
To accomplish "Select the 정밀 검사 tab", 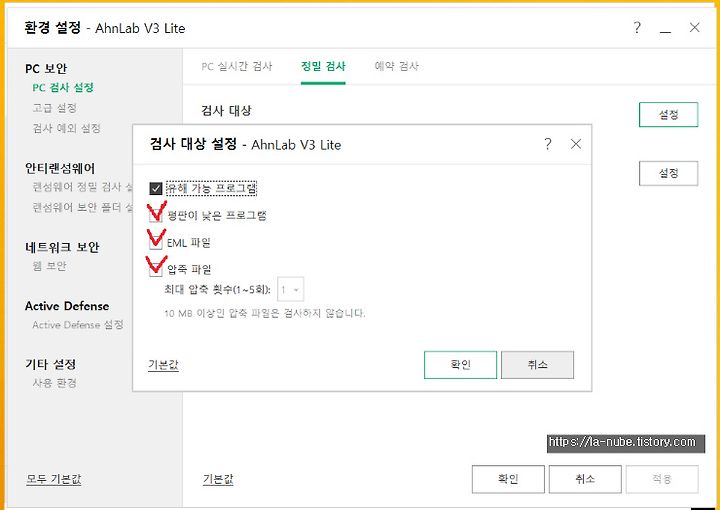I will (x=323, y=66).
